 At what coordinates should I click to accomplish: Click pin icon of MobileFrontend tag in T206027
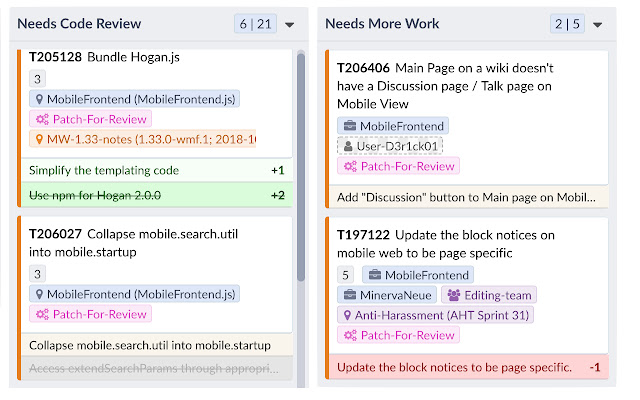[39, 294]
